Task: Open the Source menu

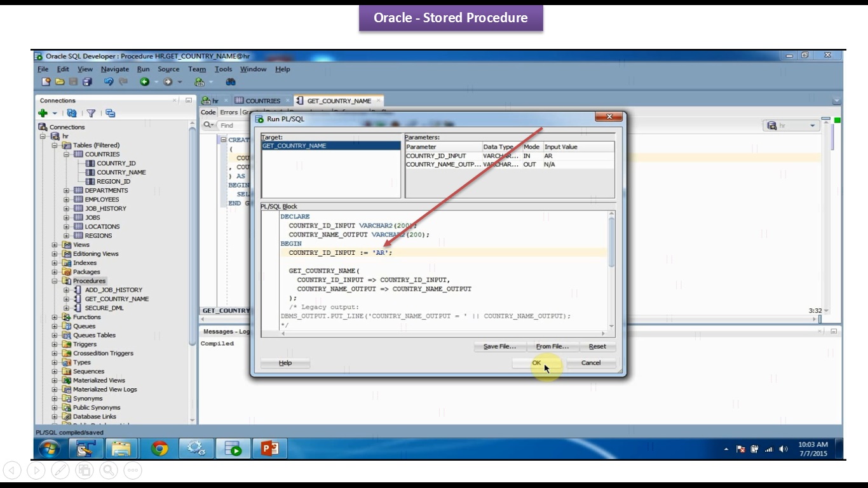Action: [x=168, y=69]
